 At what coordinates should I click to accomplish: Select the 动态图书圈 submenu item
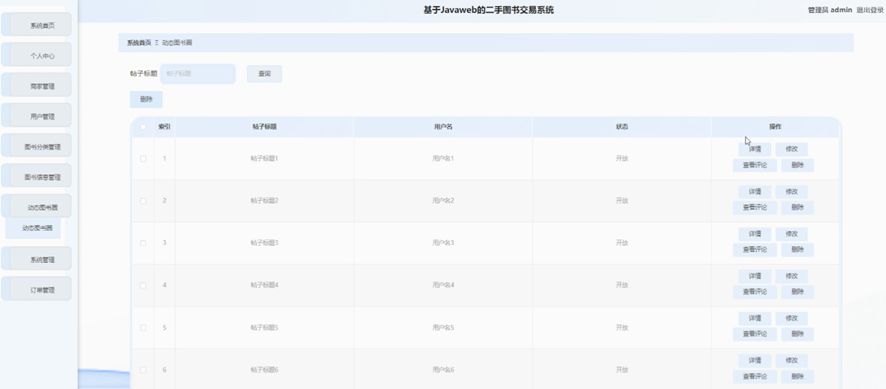(x=34, y=228)
